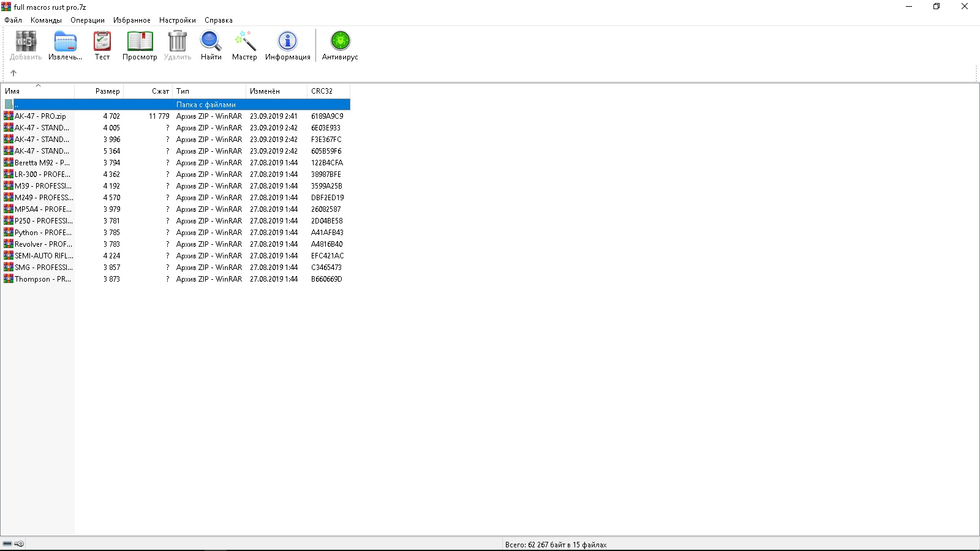Image resolution: width=980 pixels, height=551 pixels.
Task: Select the Beretta M92 archive icon
Action: click(x=9, y=162)
